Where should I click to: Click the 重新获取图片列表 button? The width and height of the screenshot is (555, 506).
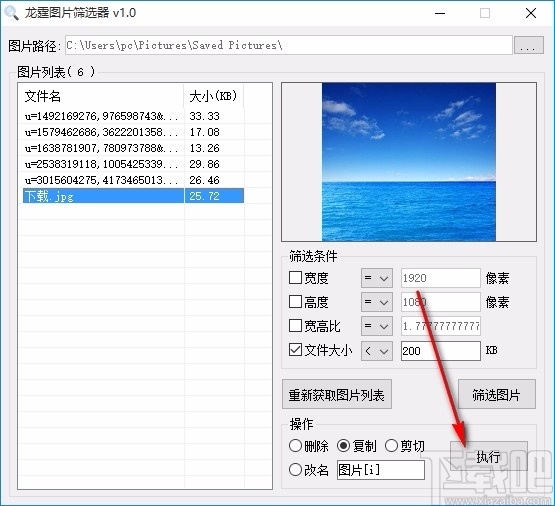click(x=337, y=394)
